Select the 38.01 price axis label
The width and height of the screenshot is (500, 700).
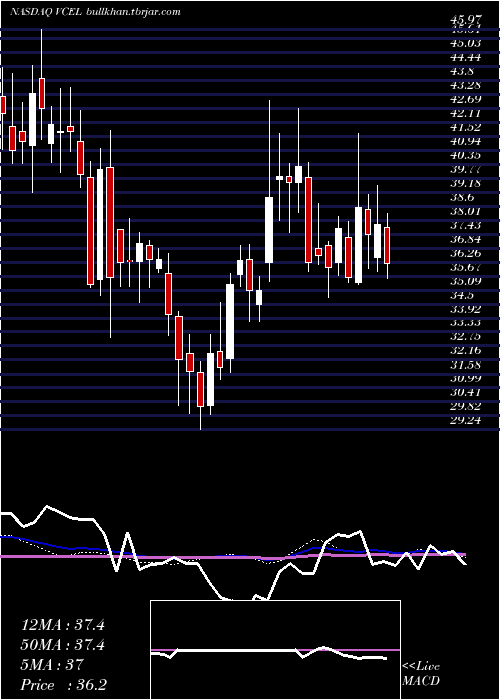(466, 211)
